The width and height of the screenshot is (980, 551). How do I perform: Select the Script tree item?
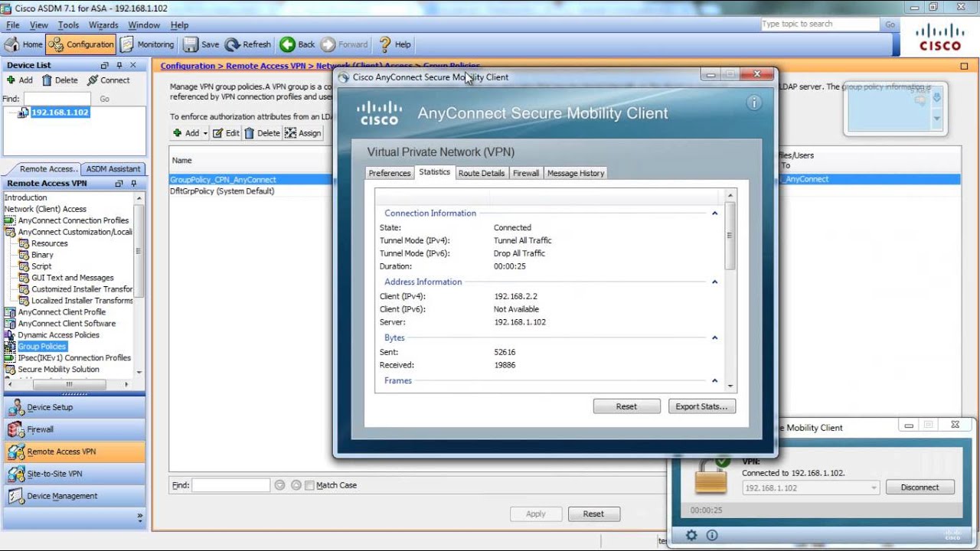35,266
